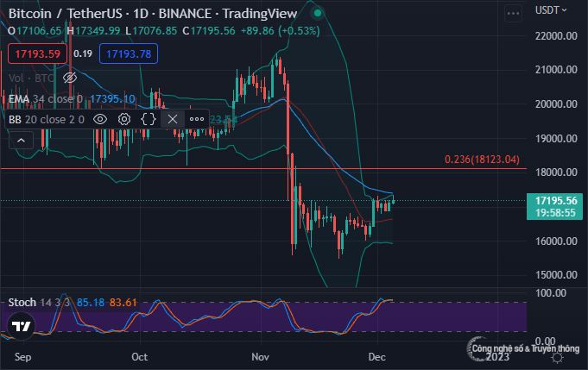Click the red sell price 17193.59 button
588x370 pixels.
click(x=36, y=53)
